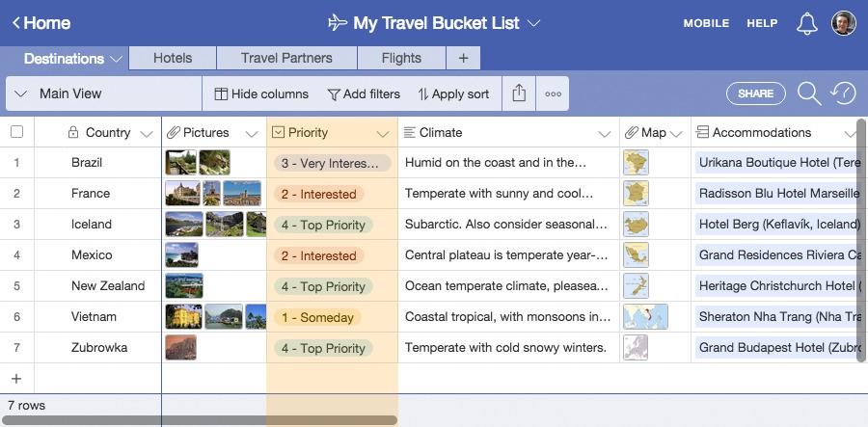Click the MOBILE menu item
This screenshot has width=868, height=427.
(x=706, y=23)
